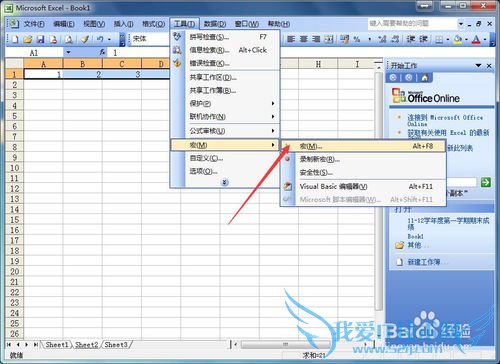Click the Excel workbook icon beside 文件
Viewport: 500px width, 364px height.
[x=13, y=23]
